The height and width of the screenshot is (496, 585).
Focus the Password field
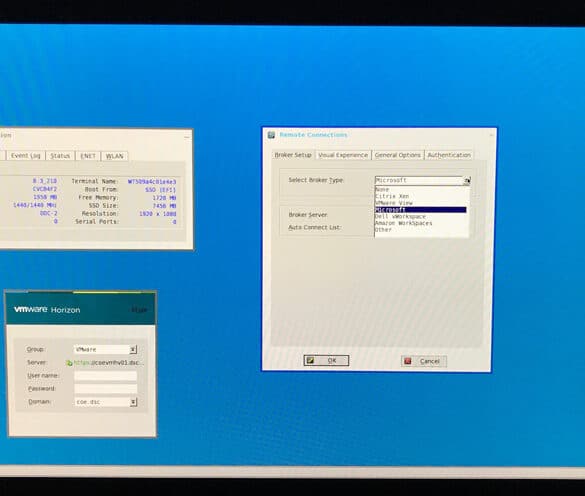pos(105,389)
